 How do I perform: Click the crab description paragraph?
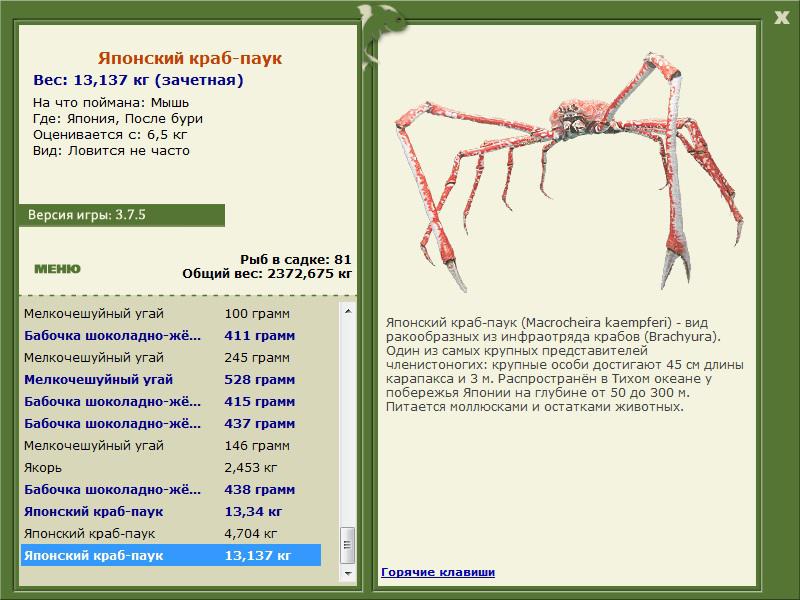564,364
